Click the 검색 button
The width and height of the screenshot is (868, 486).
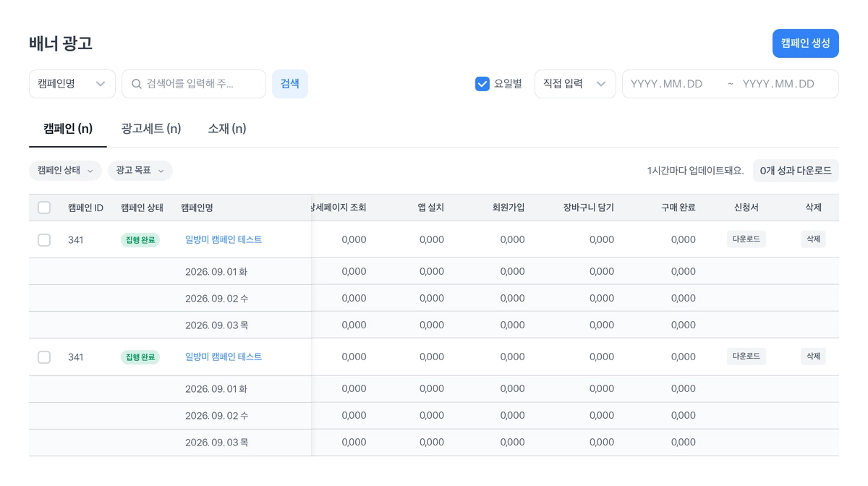point(290,84)
